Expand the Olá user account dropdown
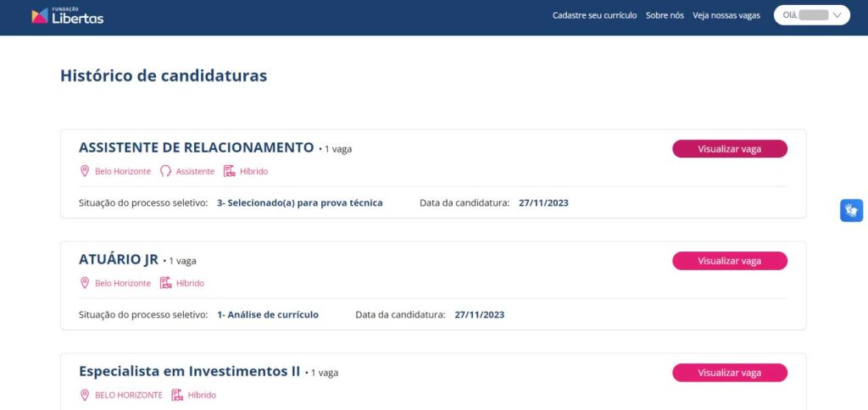 point(811,15)
